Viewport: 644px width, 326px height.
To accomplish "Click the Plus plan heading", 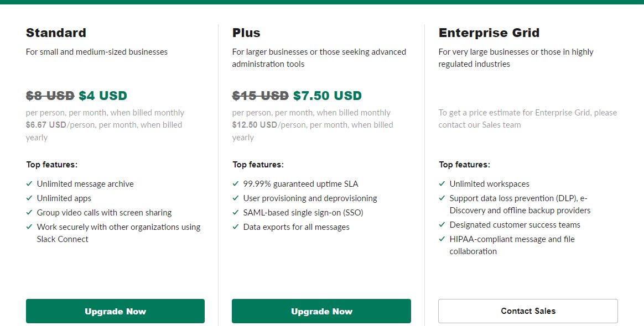I will point(246,33).
